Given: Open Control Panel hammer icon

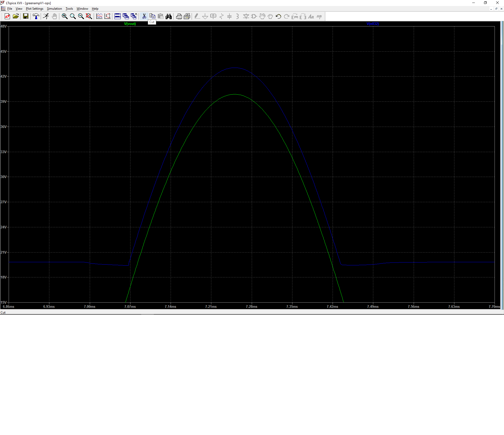Looking at the screenshot, I should [x=36, y=16].
